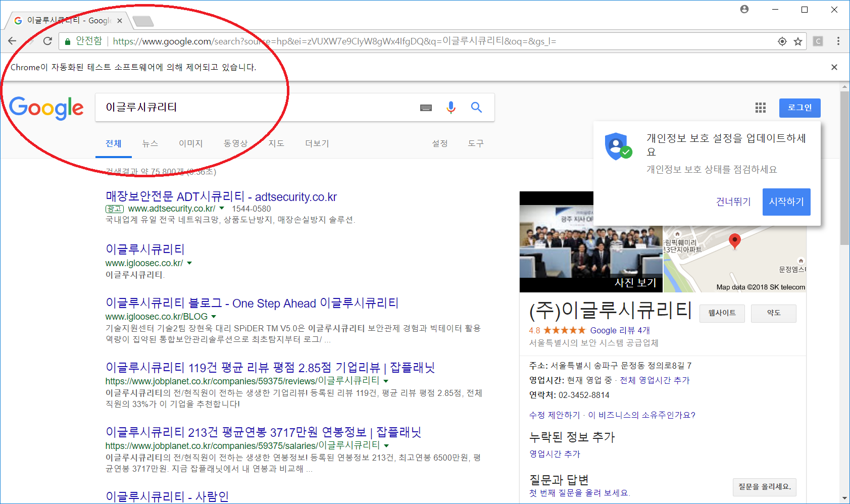This screenshot has width=850, height=504.
Task: Switch to the 동영상 tab
Action: pos(236,143)
